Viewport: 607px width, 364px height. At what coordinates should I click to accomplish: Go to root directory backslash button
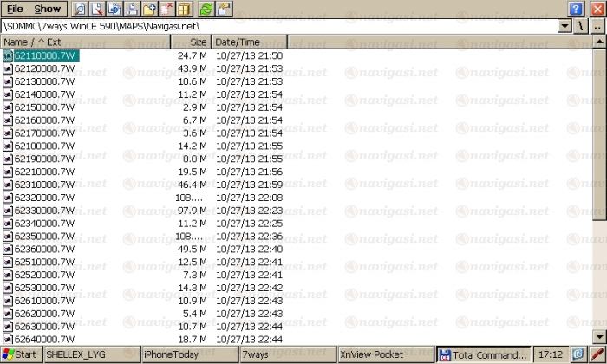click(x=581, y=27)
